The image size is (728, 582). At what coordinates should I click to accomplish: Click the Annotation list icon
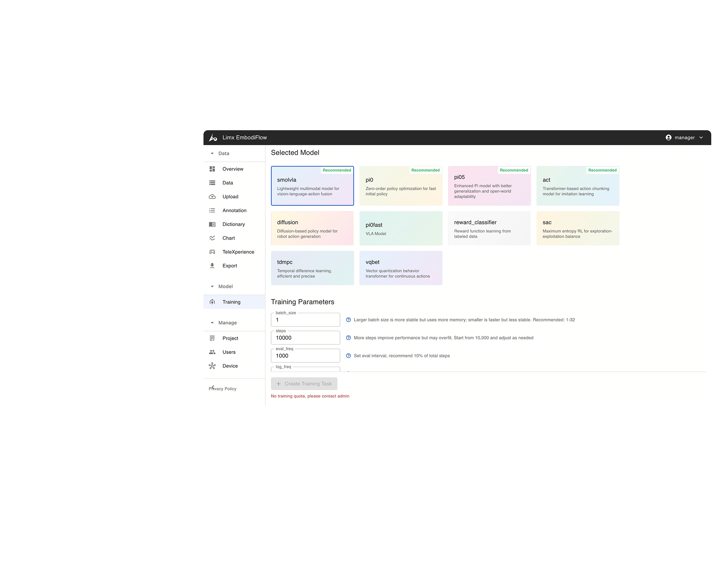[x=212, y=210]
